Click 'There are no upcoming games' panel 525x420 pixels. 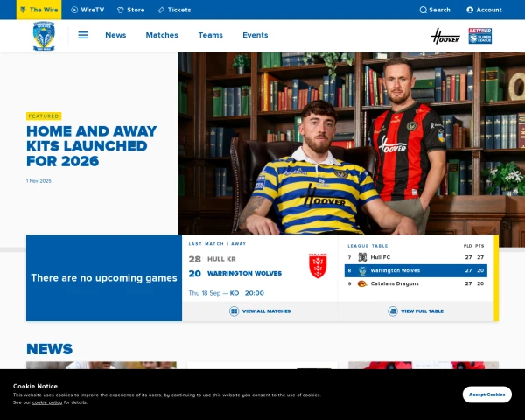point(104,278)
